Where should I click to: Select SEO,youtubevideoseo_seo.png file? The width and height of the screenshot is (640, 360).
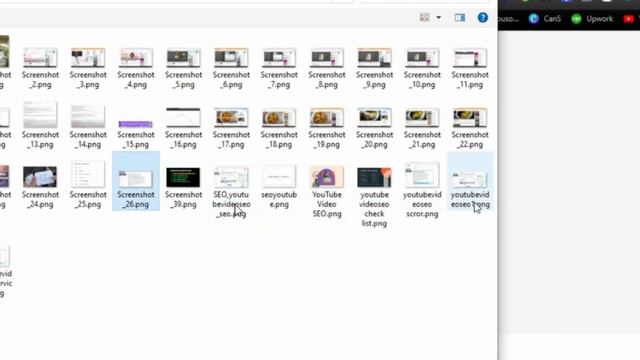pyautogui.click(x=231, y=192)
